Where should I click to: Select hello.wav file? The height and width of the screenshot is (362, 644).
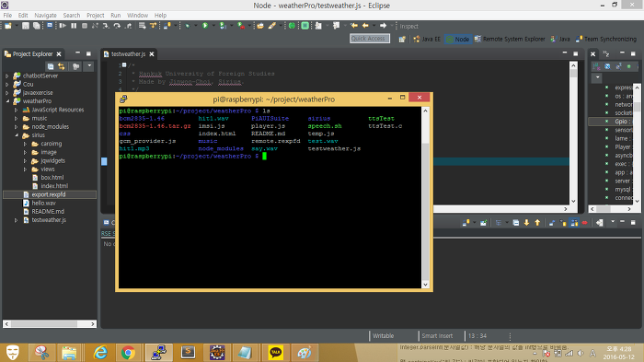pos(43,204)
